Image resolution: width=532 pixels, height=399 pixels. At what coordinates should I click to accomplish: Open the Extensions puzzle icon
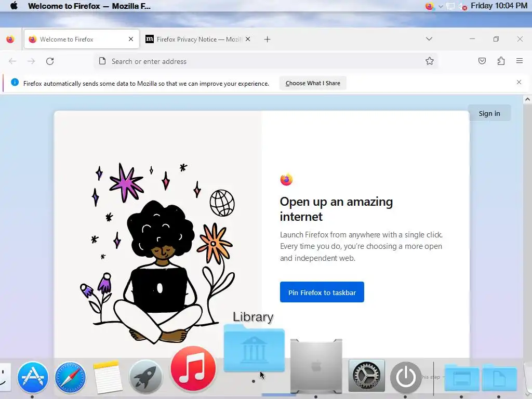[501, 61]
